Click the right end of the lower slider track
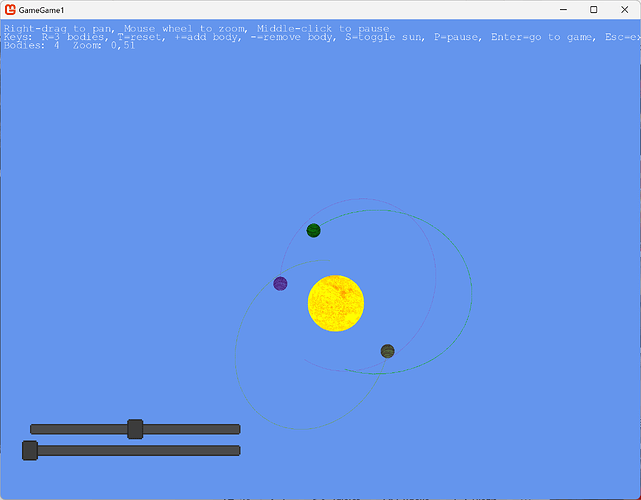Viewport: 641px width, 500px height. 236,451
